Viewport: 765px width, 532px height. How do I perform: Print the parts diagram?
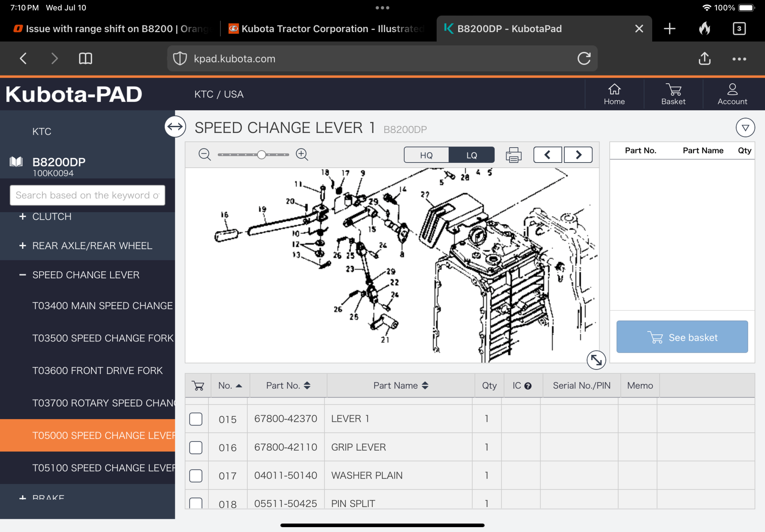click(x=514, y=155)
